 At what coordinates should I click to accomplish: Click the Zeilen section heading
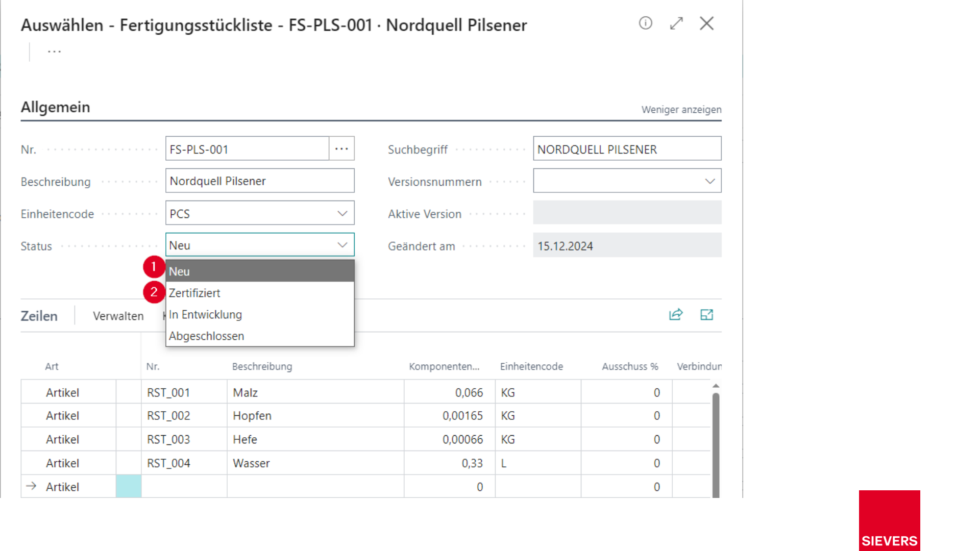click(x=39, y=316)
